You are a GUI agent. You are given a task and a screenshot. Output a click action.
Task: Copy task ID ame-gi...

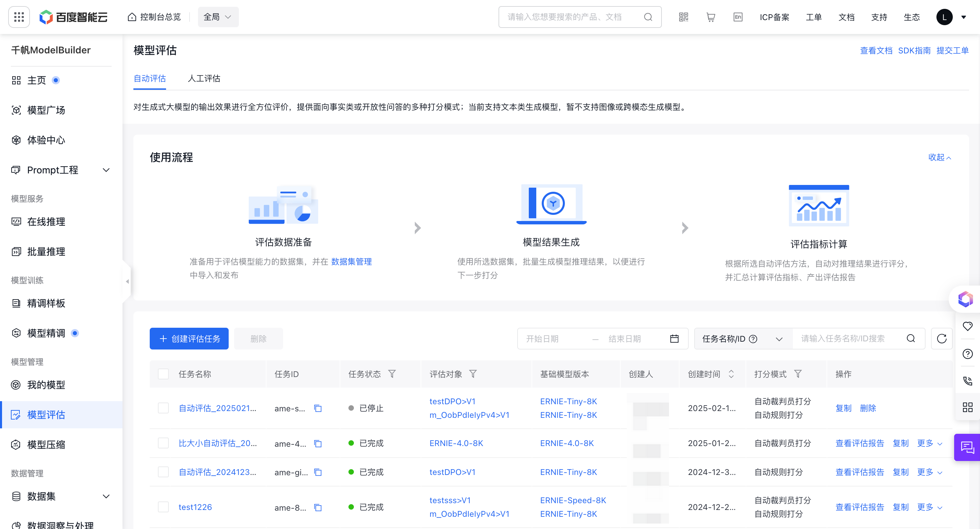pyautogui.click(x=318, y=472)
